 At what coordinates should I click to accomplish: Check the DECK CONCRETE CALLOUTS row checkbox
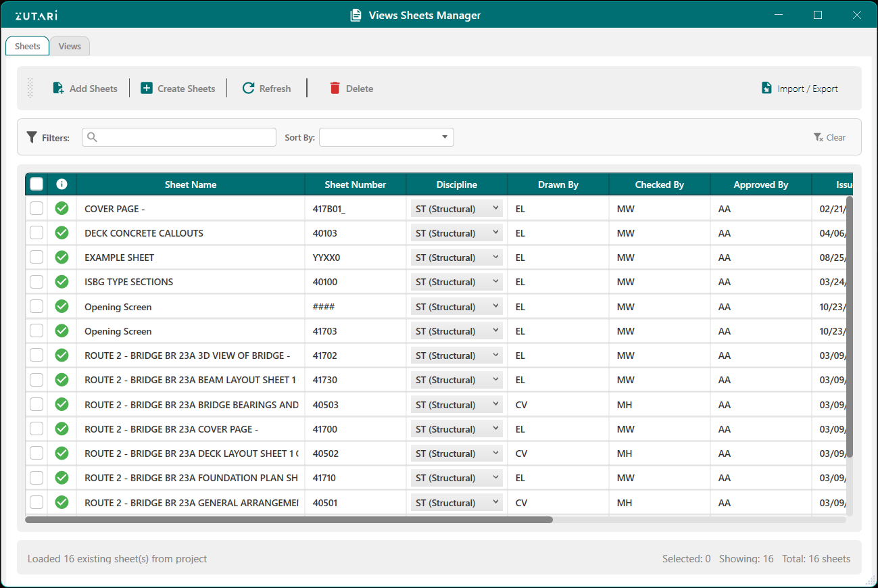(36, 233)
